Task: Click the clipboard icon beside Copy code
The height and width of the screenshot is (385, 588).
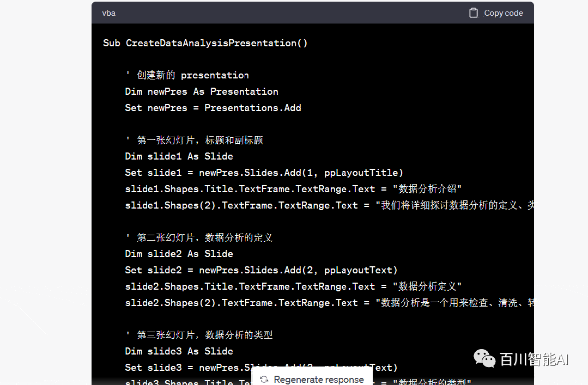Action: (x=474, y=13)
